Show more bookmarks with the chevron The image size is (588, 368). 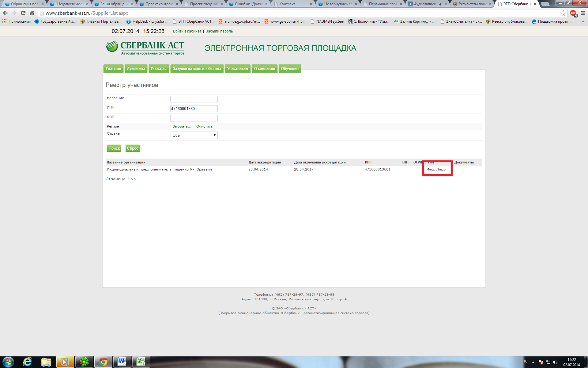[583, 21]
